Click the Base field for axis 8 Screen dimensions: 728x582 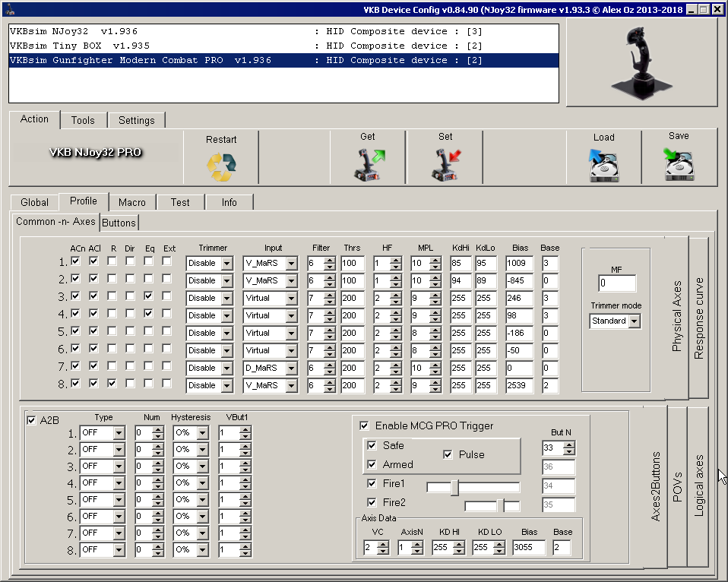click(549, 386)
